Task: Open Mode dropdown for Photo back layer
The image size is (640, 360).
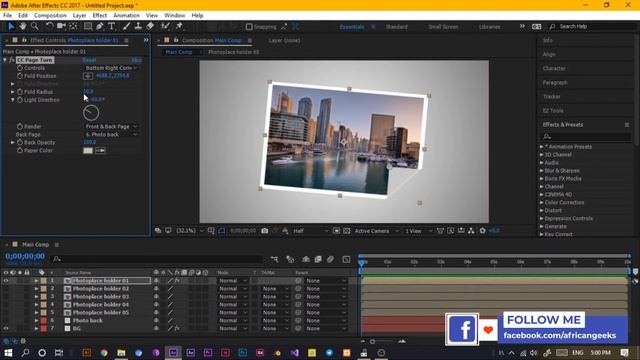Action: [233, 321]
